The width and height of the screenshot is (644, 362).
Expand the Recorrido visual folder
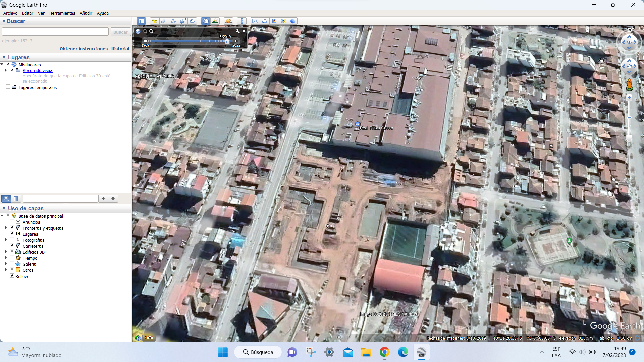[x=6, y=70]
